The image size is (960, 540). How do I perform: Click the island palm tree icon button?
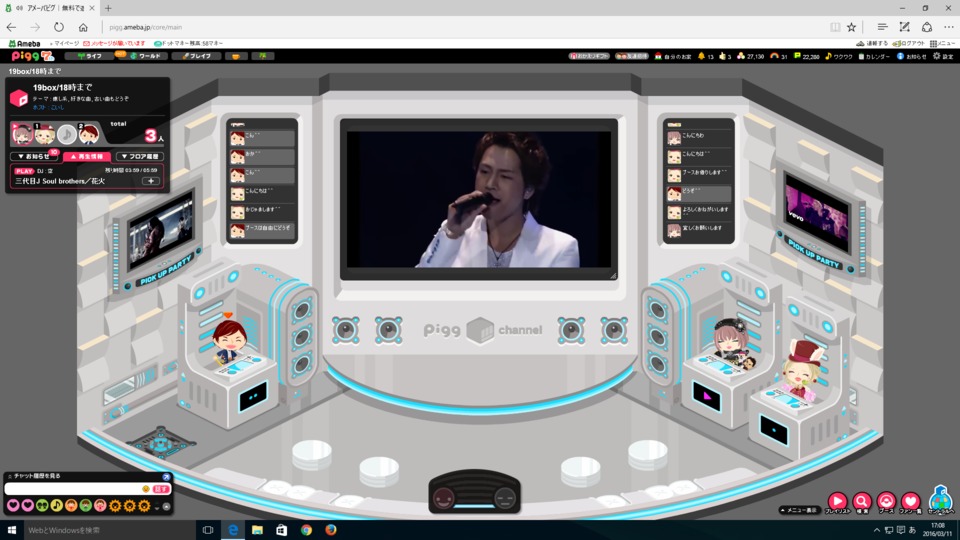(263, 56)
